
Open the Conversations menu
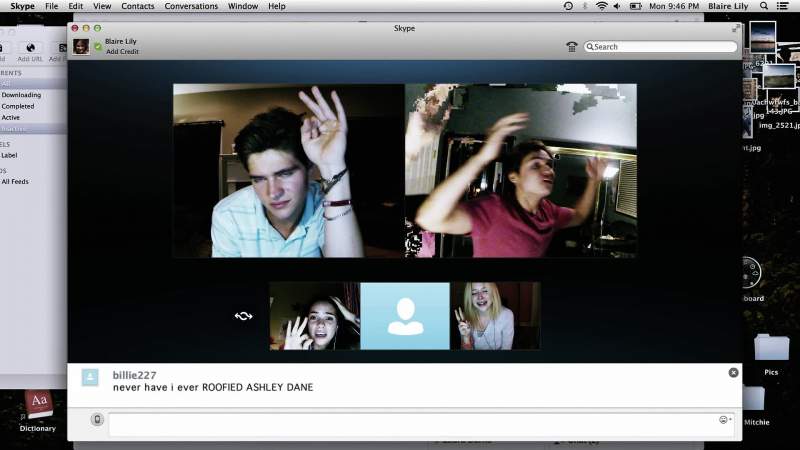[x=191, y=6]
